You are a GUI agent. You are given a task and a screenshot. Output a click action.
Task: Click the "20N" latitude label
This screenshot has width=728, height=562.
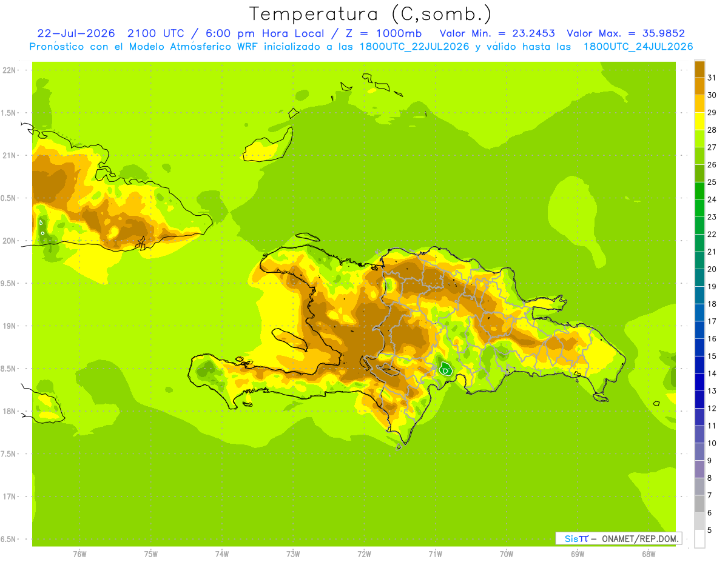pos(10,241)
